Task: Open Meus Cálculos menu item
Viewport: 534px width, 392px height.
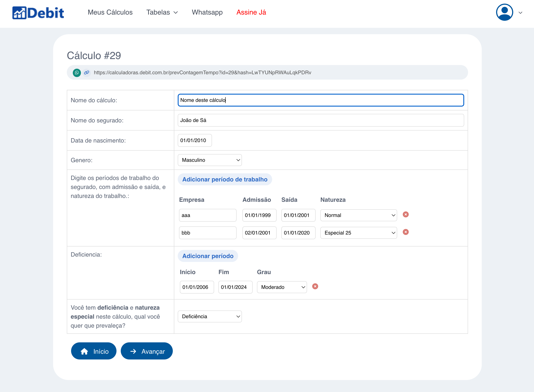Action: (x=110, y=12)
